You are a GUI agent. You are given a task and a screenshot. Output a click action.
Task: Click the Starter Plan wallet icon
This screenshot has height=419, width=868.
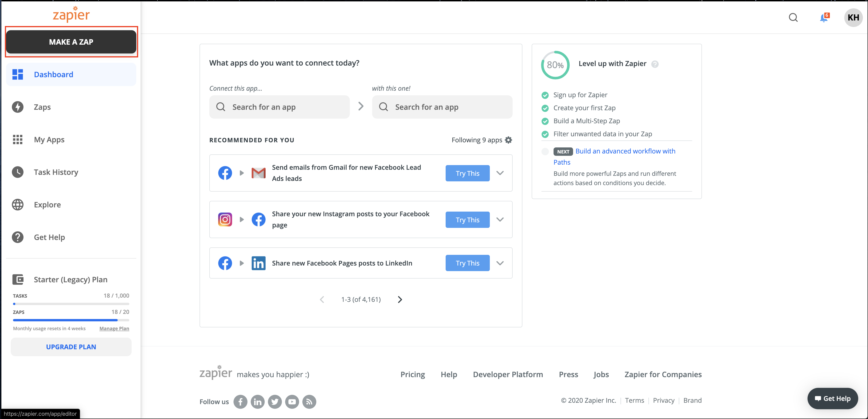17,279
